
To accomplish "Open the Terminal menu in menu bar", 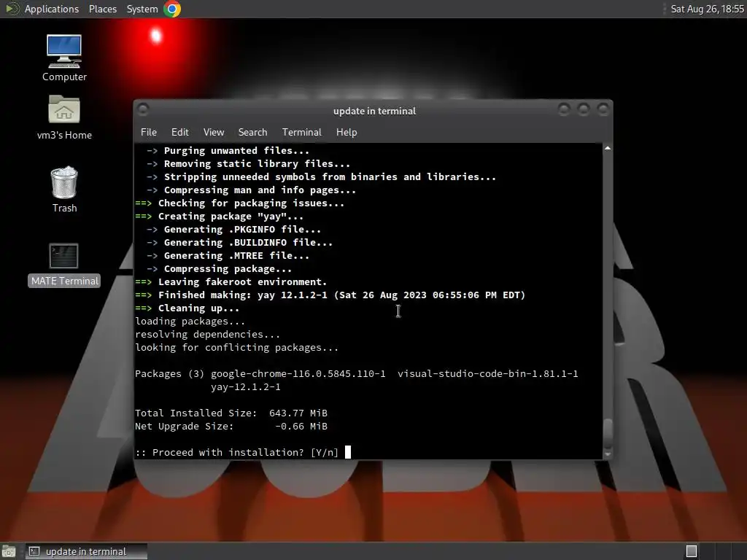I will [301, 133].
